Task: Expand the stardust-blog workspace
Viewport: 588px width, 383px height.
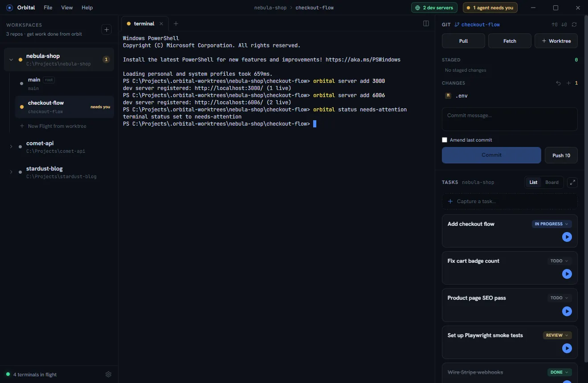Action: (x=11, y=172)
